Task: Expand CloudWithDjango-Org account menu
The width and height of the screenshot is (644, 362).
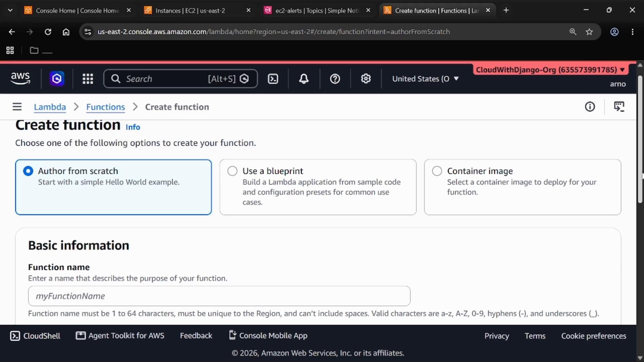Action: 550,70
